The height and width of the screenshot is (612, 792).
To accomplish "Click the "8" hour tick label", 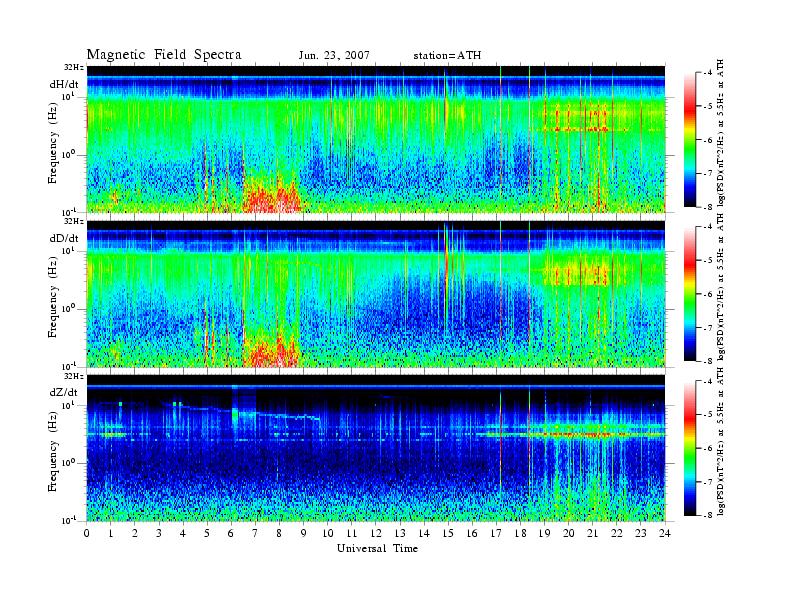I will pos(279,534).
